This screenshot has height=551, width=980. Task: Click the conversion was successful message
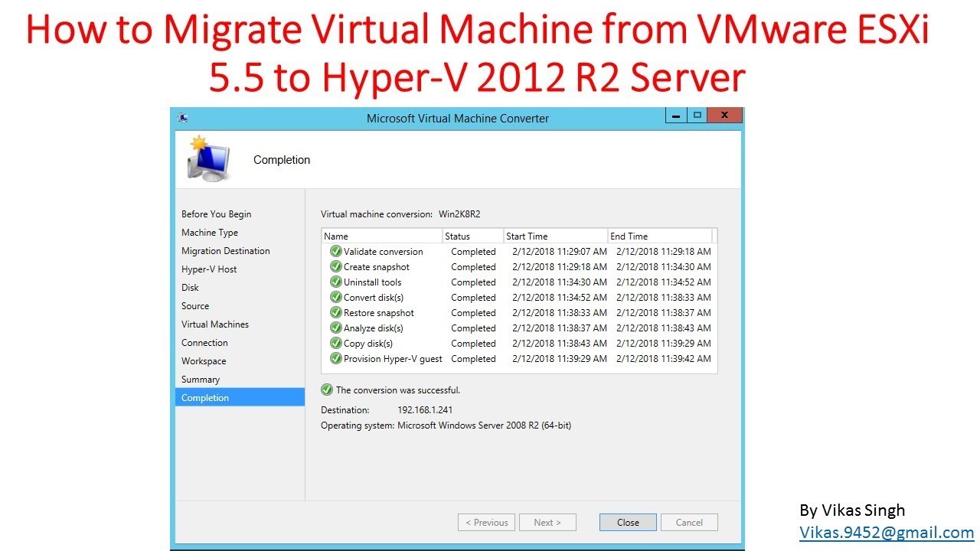398,390
